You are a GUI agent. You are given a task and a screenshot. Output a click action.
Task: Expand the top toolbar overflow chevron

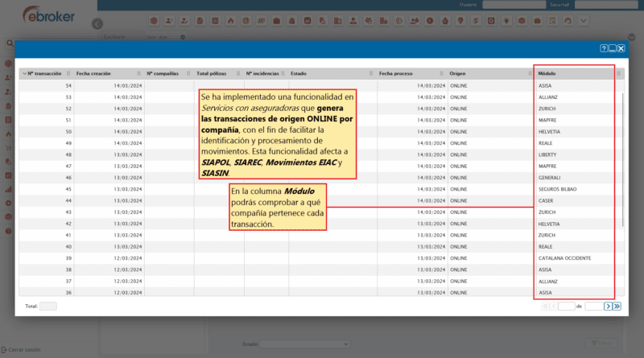coord(583,21)
